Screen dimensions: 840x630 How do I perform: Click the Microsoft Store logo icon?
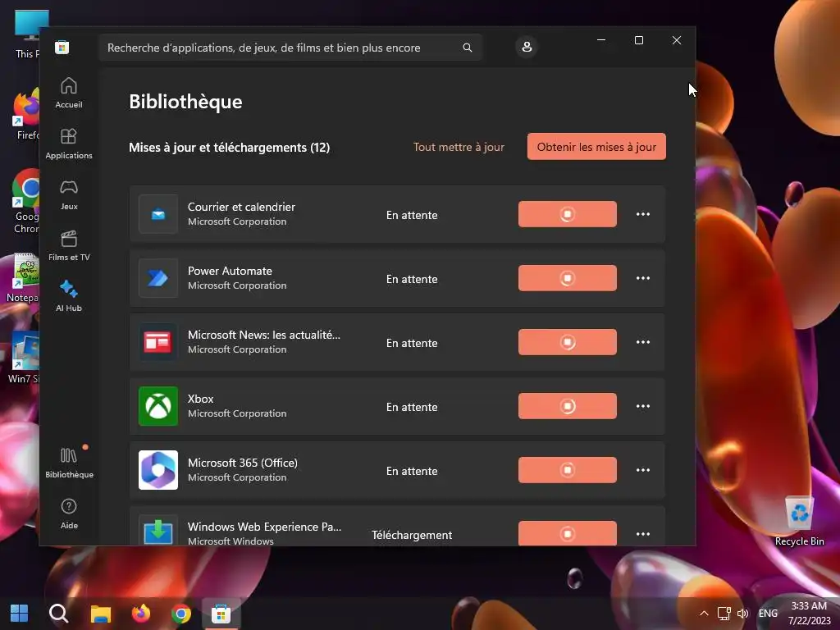pyautogui.click(x=62, y=47)
